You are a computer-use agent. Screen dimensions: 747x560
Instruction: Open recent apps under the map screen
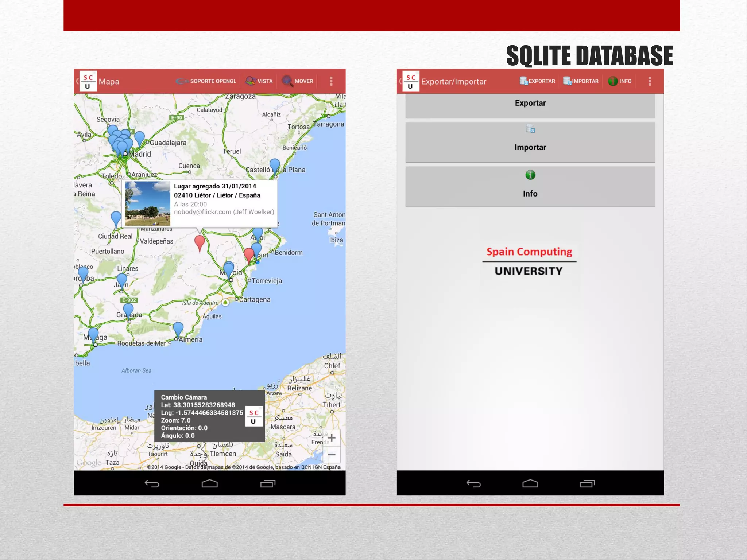click(268, 483)
